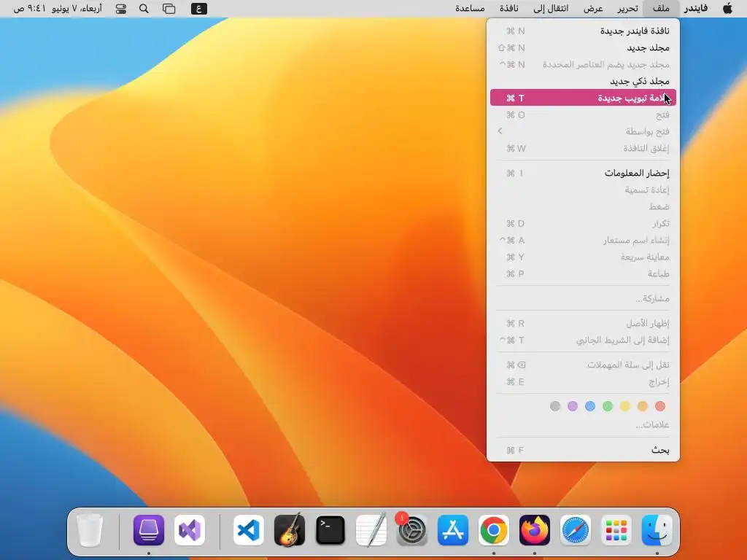Open TextEdit from the dock

(371, 530)
